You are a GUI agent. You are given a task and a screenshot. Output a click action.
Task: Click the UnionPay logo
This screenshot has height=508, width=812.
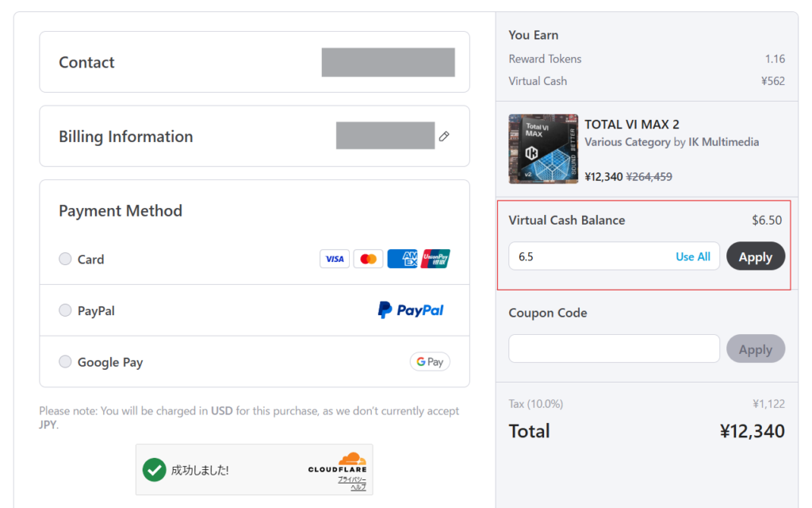tap(435, 259)
